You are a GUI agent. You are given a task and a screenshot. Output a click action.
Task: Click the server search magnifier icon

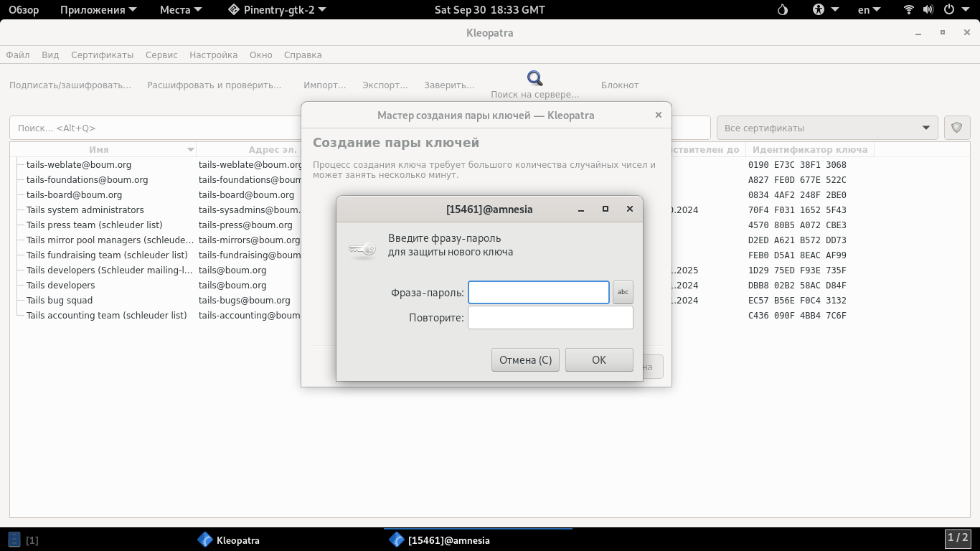coord(534,78)
